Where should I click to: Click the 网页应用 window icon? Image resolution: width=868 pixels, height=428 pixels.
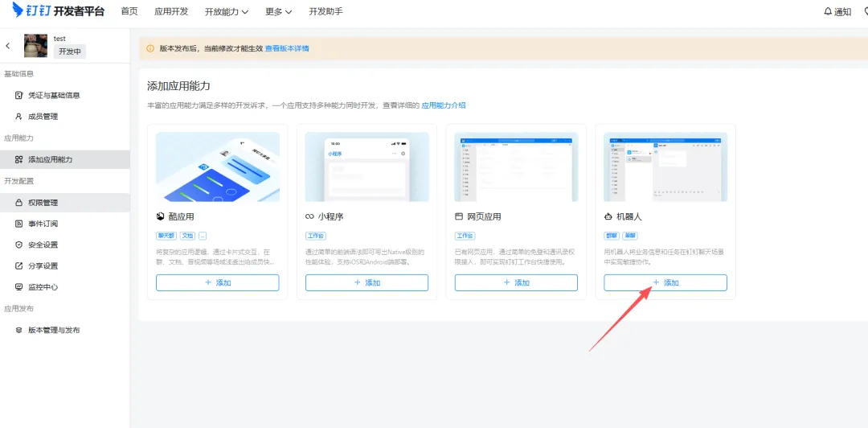459,216
